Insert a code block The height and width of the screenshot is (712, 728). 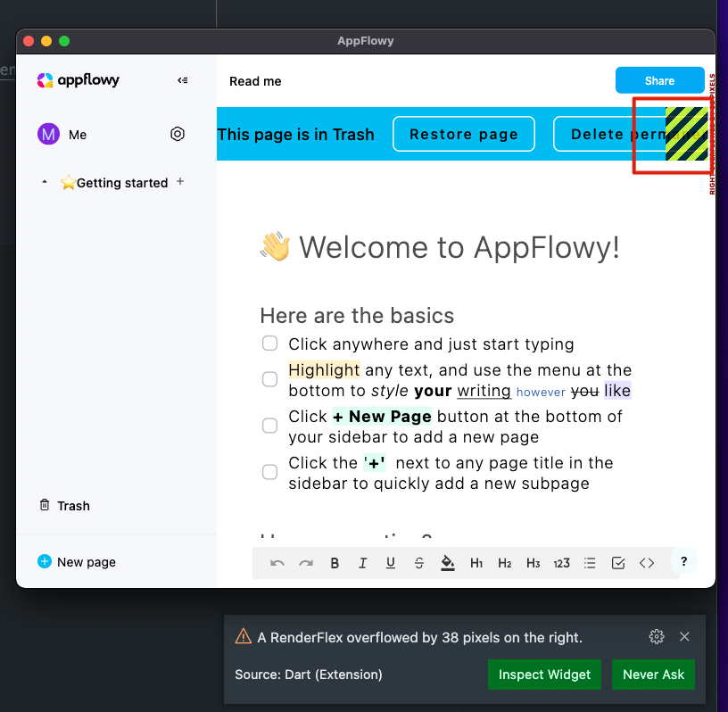click(x=647, y=563)
